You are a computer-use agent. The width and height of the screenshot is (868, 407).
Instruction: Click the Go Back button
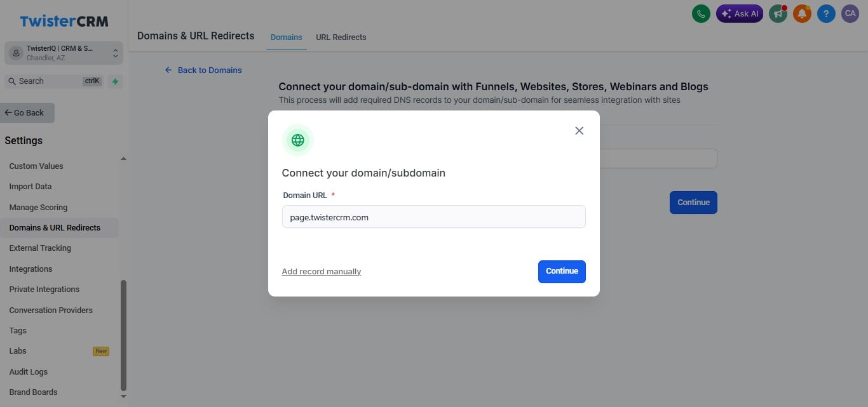(27, 112)
